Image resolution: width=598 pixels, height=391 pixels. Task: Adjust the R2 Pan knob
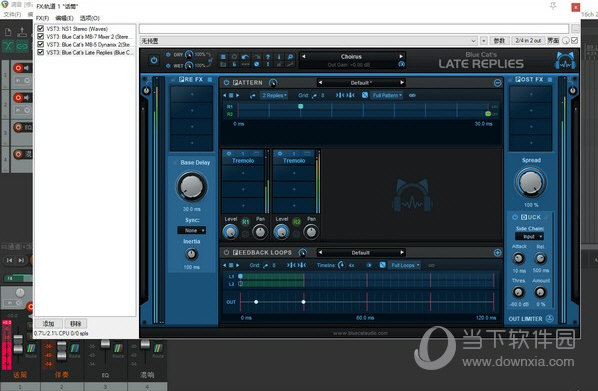(x=311, y=232)
